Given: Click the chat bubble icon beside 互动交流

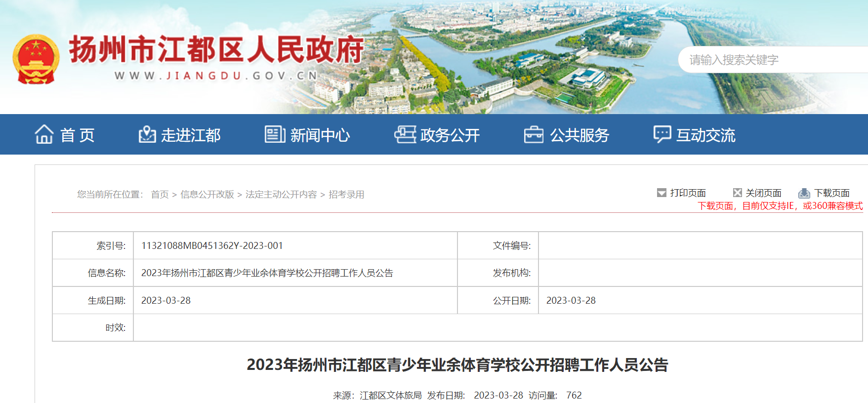Looking at the screenshot, I should point(662,134).
